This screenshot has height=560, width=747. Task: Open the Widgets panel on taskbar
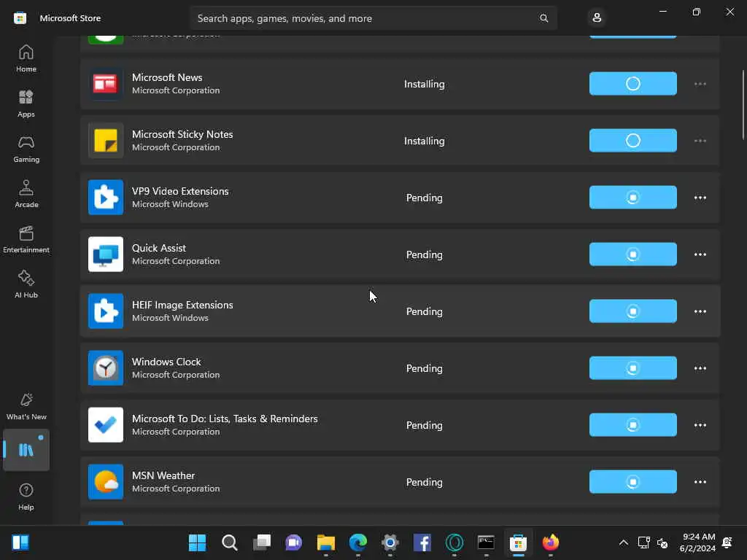tap(20, 542)
